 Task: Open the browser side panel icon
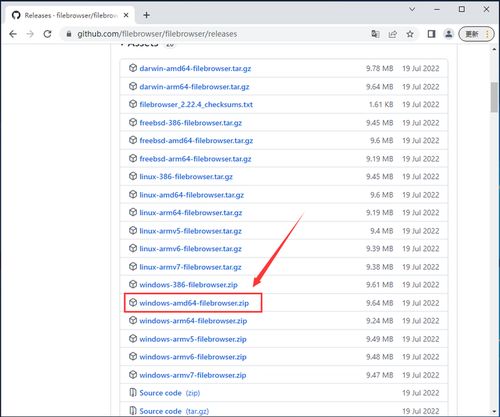coord(431,34)
